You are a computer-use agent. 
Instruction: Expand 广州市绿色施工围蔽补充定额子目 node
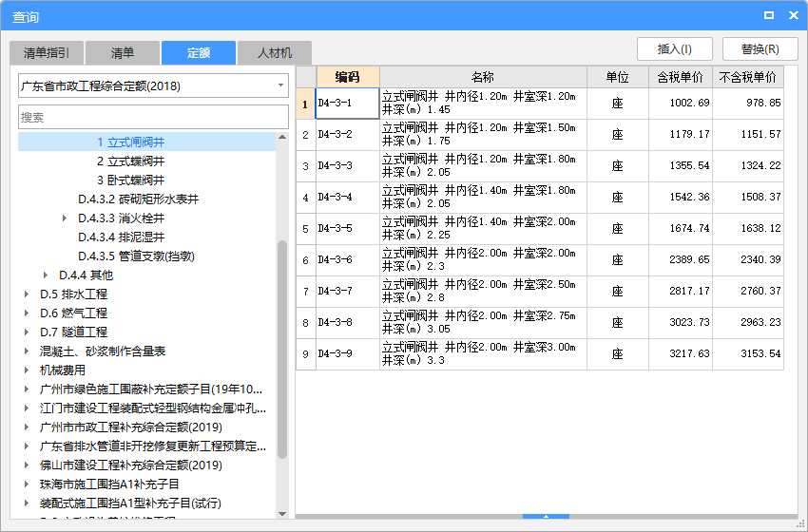pos(27,389)
